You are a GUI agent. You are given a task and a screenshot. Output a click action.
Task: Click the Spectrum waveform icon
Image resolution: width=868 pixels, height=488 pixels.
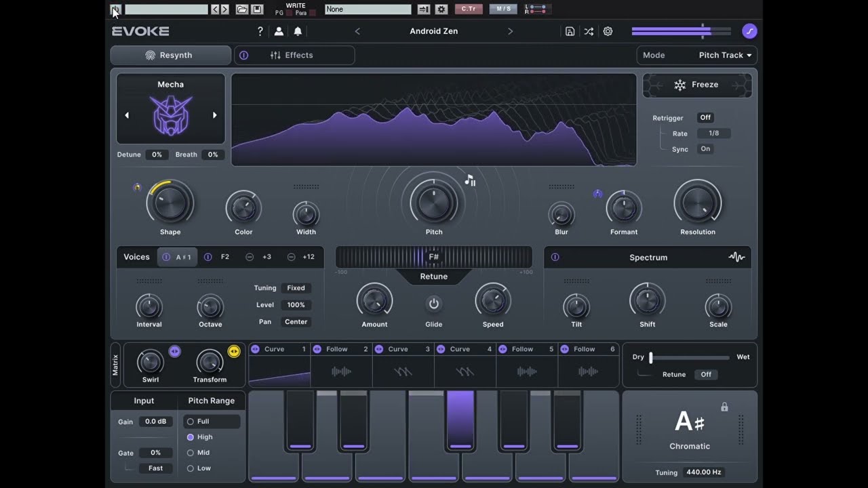coord(736,258)
